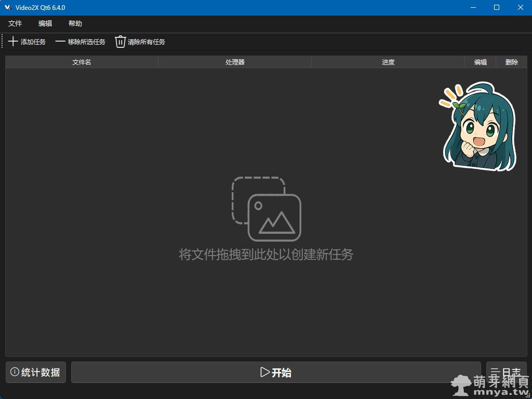Click the 删除 column header
The height and width of the screenshot is (399, 532).
(512, 62)
